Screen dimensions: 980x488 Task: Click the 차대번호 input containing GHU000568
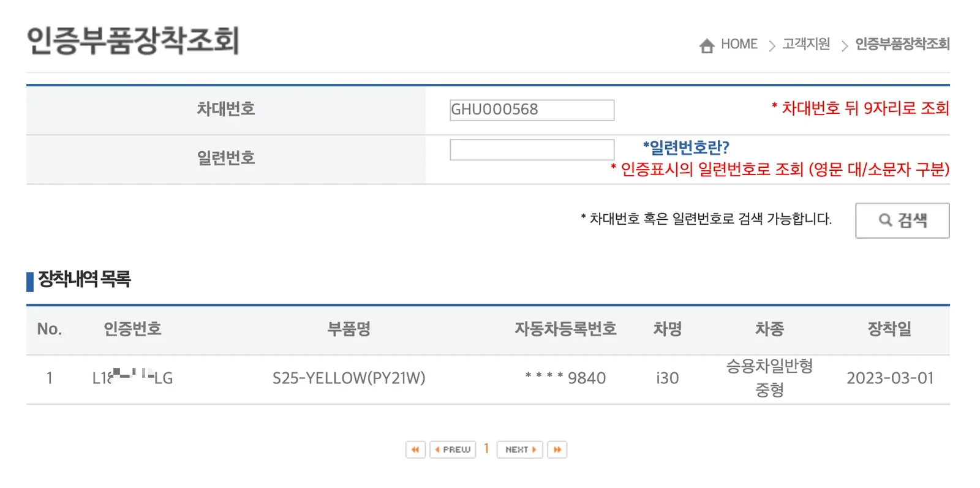pos(531,110)
